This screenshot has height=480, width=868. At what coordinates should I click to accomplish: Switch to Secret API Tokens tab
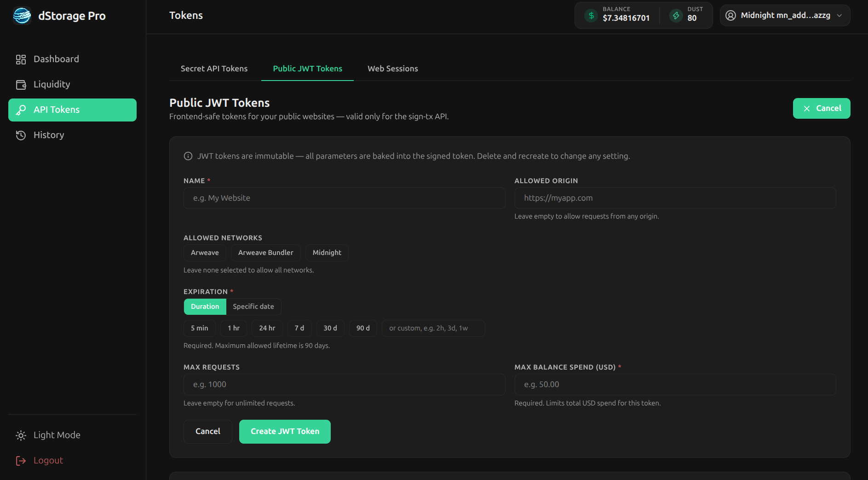pos(214,69)
